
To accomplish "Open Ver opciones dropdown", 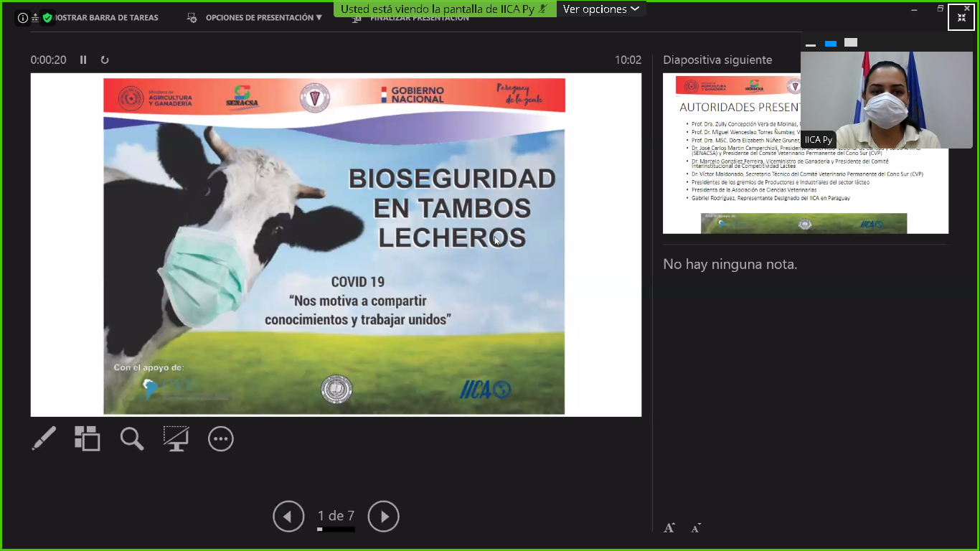I will tap(601, 9).
